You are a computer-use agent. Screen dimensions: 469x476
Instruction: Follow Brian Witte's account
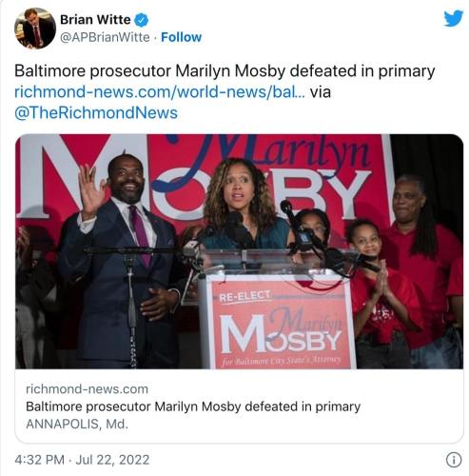click(181, 37)
